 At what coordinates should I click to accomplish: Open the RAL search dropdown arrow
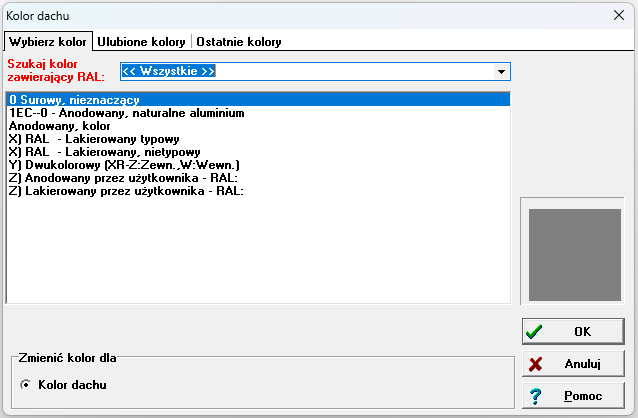pyautogui.click(x=500, y=72)
